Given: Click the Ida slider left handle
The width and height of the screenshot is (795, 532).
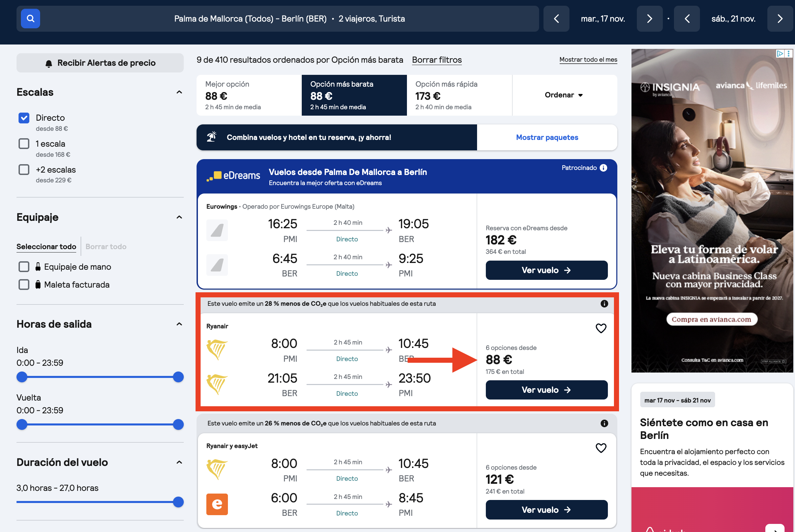Looking at the screenshot, I should pos(22,377).
